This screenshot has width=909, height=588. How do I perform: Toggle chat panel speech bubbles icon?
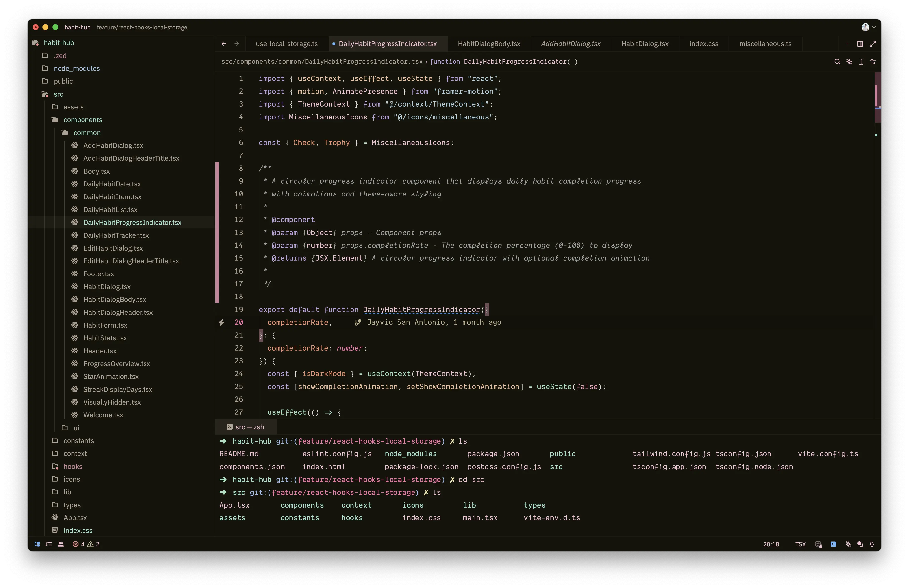(x=860, y=544)
